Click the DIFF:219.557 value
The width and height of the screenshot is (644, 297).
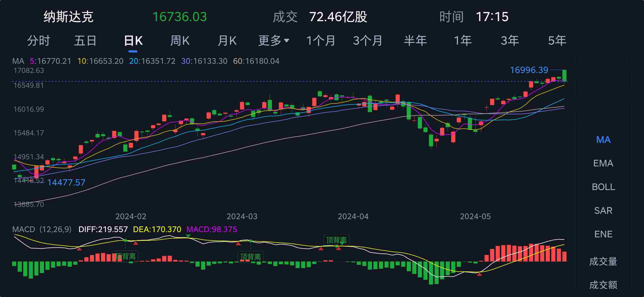pos(103,229)
